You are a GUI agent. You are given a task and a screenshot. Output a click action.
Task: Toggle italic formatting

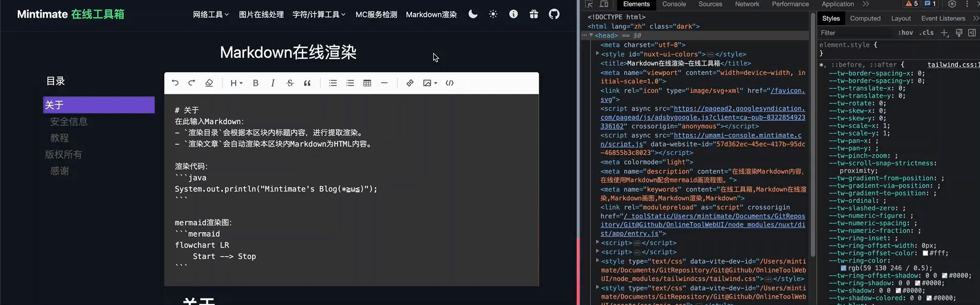[273, 83]
